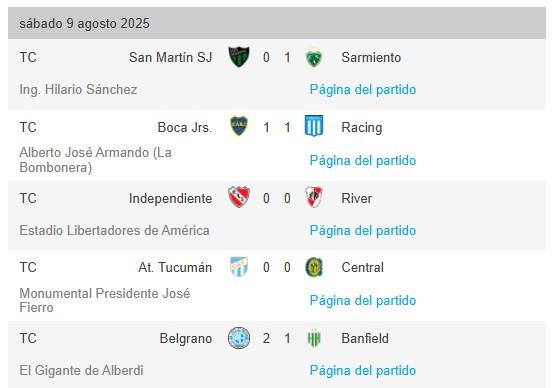Viewport: 553px width, 388px height.
Task: Click the Sarmiento green crest icon
Action: pyautogui.click(x=314, y=58)
